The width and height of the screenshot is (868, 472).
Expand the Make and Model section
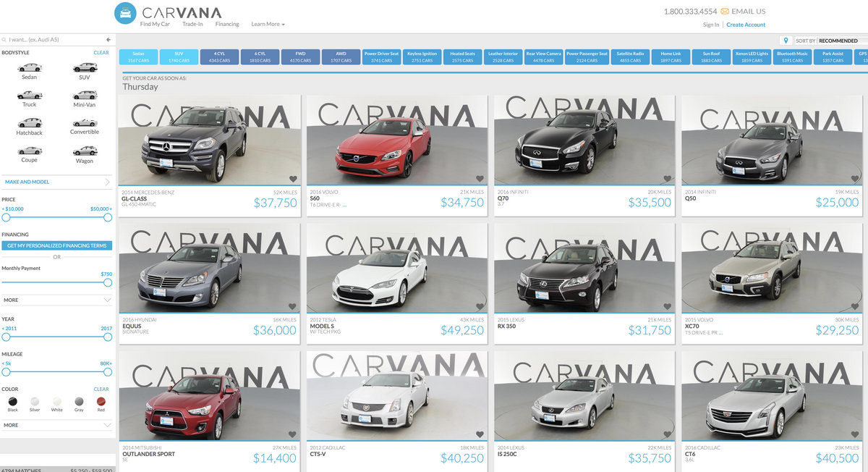click(x=56, y=182)
